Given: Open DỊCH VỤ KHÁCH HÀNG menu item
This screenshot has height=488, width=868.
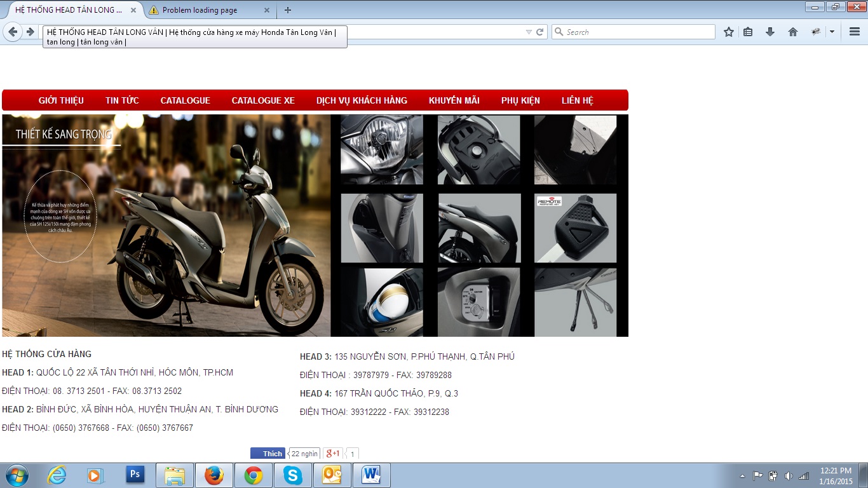Looking at the screenshot, I should (362, 100).
